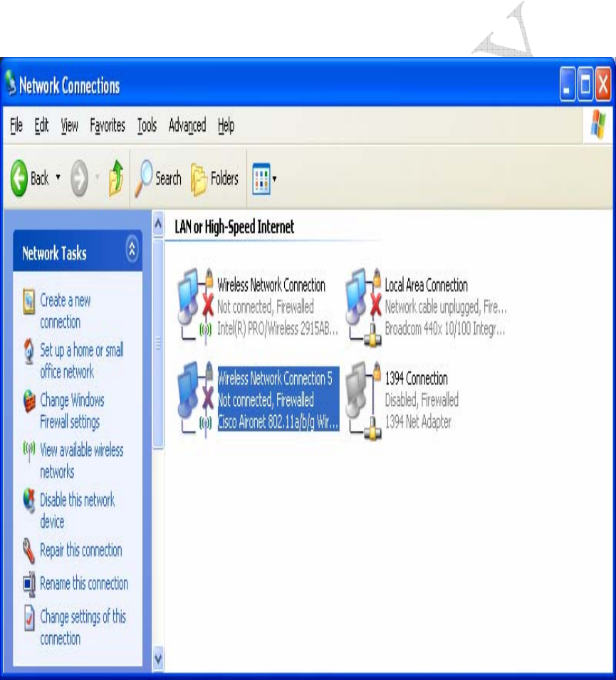Select the Wireless Network Connection 5 icon
616x680 pixels.
tap(196, 400)
